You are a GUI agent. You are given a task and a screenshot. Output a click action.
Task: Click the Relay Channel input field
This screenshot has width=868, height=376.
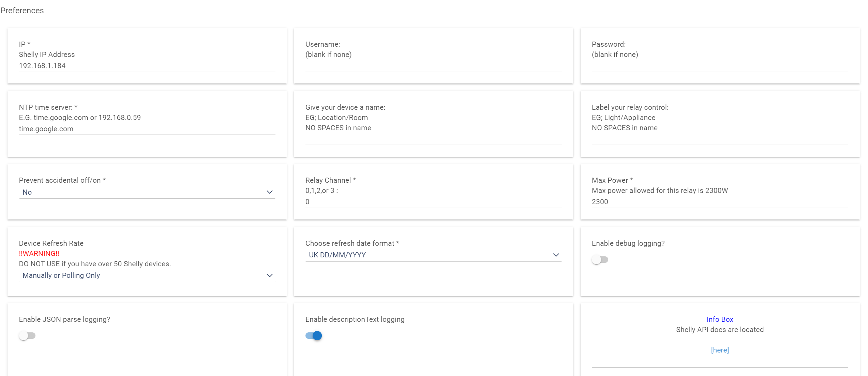click(433, 202)
